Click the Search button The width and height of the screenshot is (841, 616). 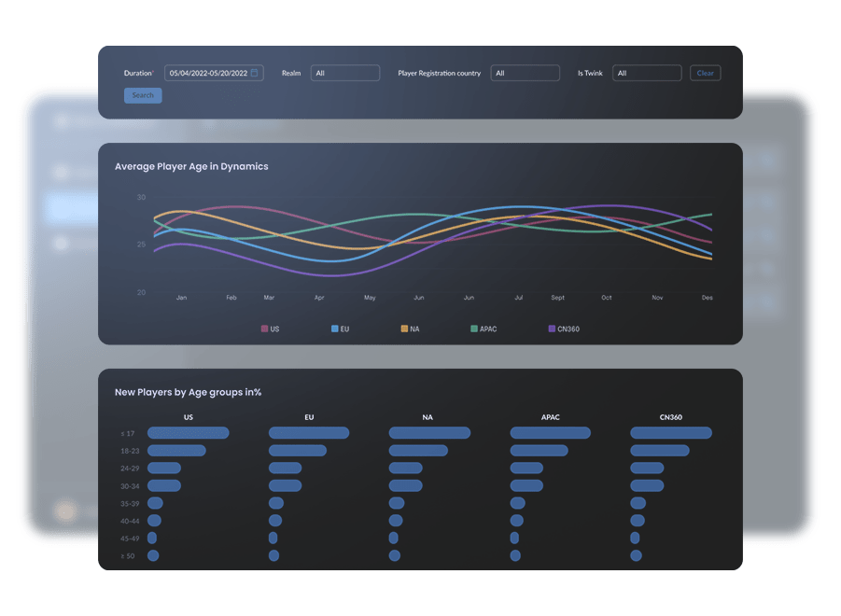coord(143,95)
